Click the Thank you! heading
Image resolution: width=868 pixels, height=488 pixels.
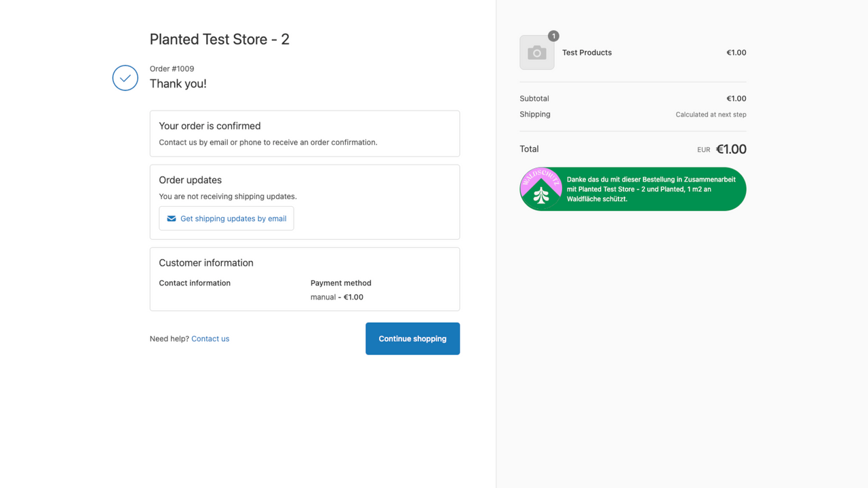(x=178, y=83)
